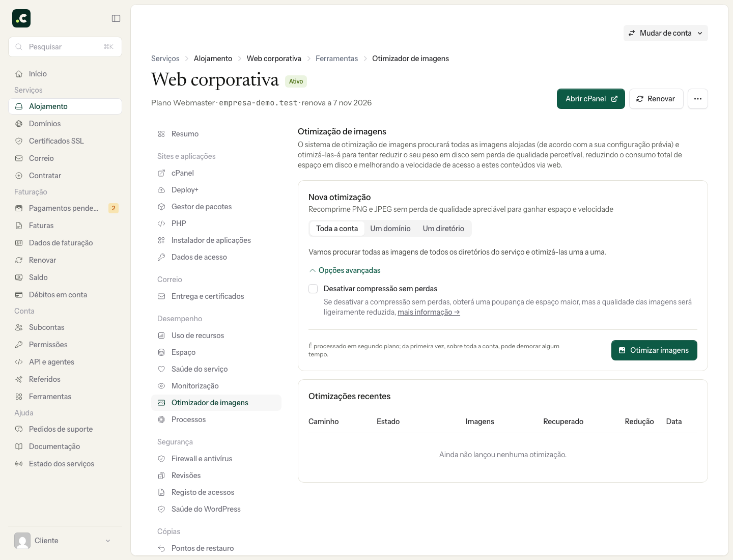The height and width of the screenshot is (560, 733).
Task: Switch to the Um domínio tab
Action: pyautogui.click(x=390, y=229)
